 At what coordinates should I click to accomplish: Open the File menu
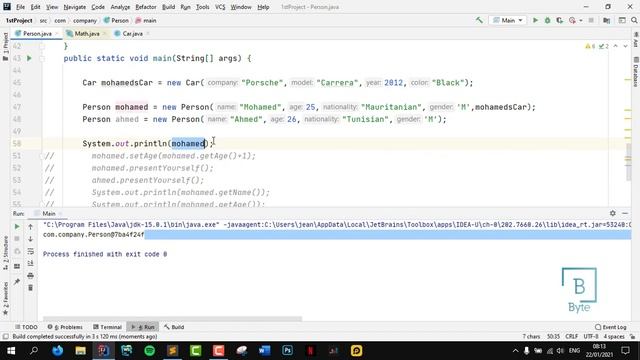pos(20,7)
